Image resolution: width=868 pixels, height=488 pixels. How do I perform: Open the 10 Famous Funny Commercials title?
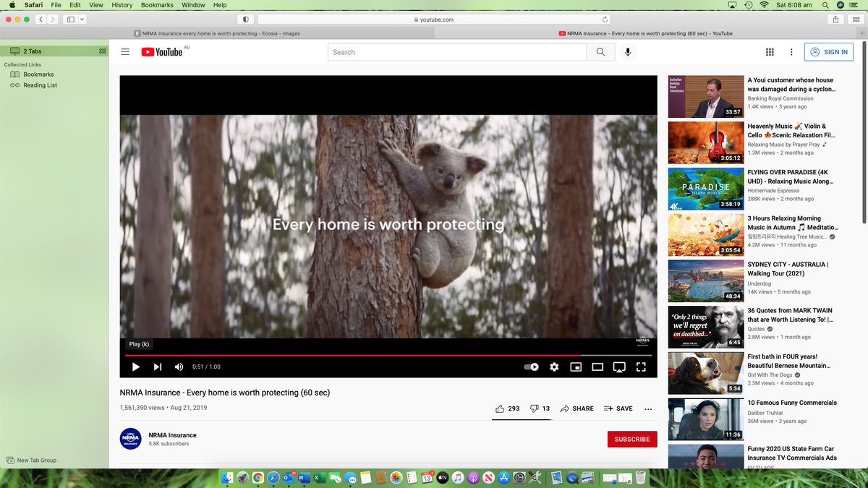(792, 403)
